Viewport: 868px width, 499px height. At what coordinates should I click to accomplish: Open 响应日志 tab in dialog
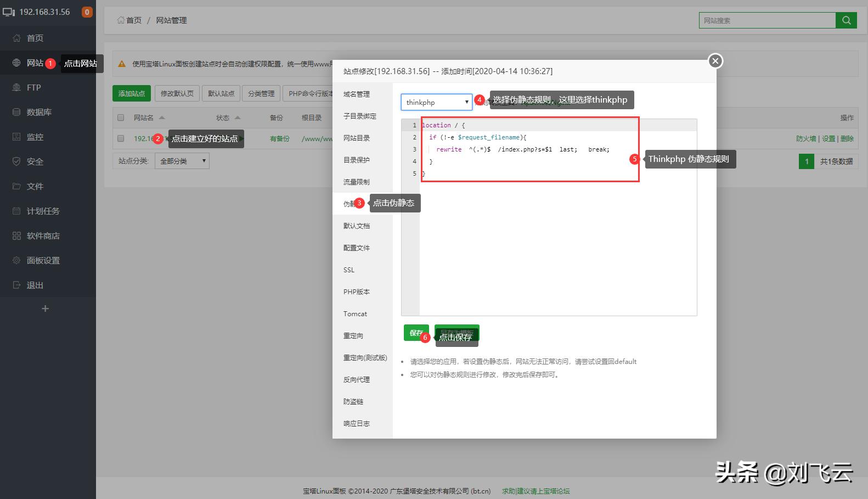357,423
